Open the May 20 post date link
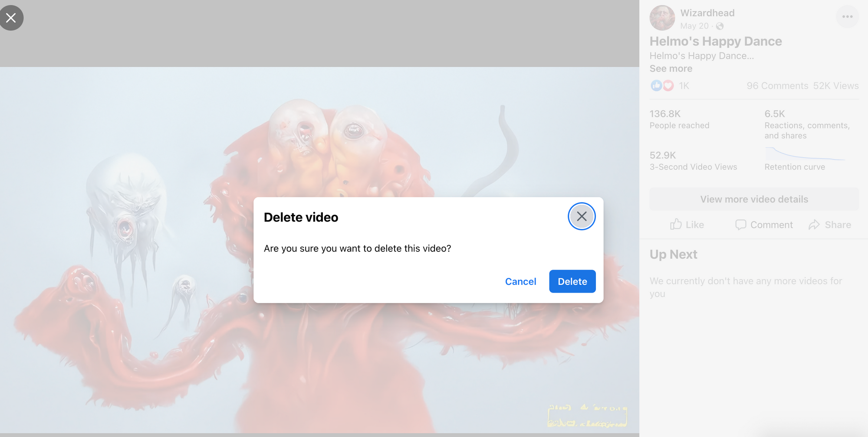 pyautogui.click(x=694, y=26)
